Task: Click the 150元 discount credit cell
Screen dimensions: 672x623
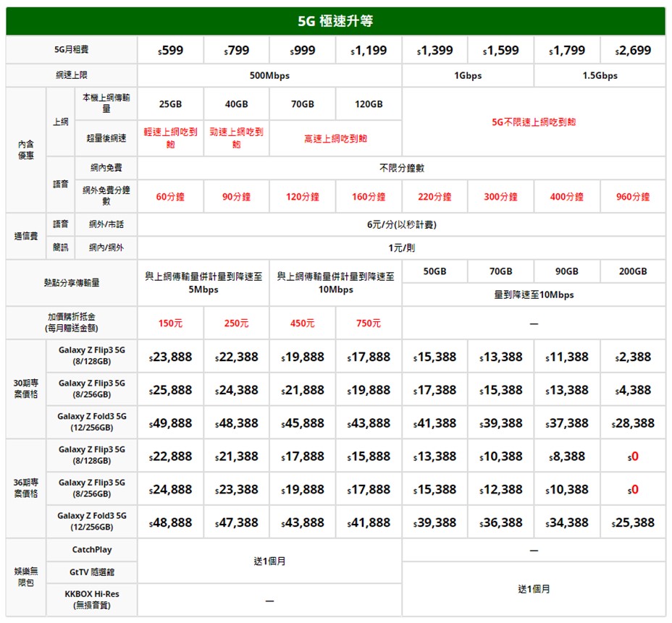Action: tap(171, 323)
